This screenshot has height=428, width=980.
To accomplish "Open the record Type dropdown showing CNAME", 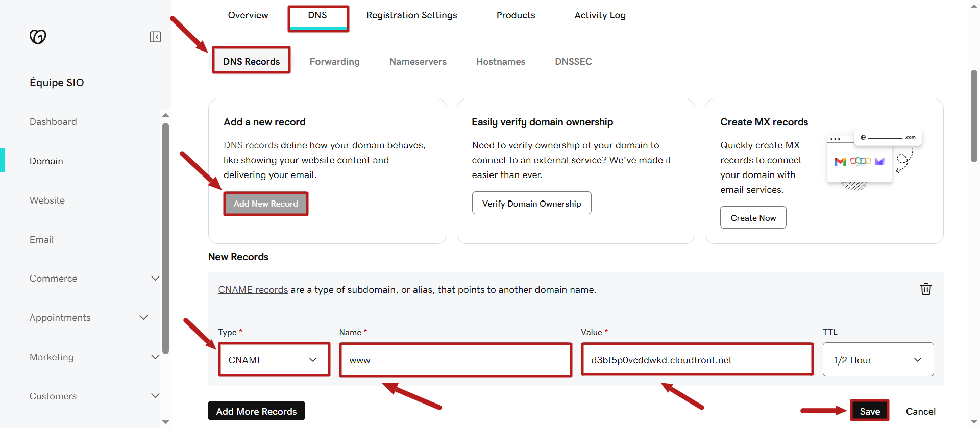I will pos(274,360).
